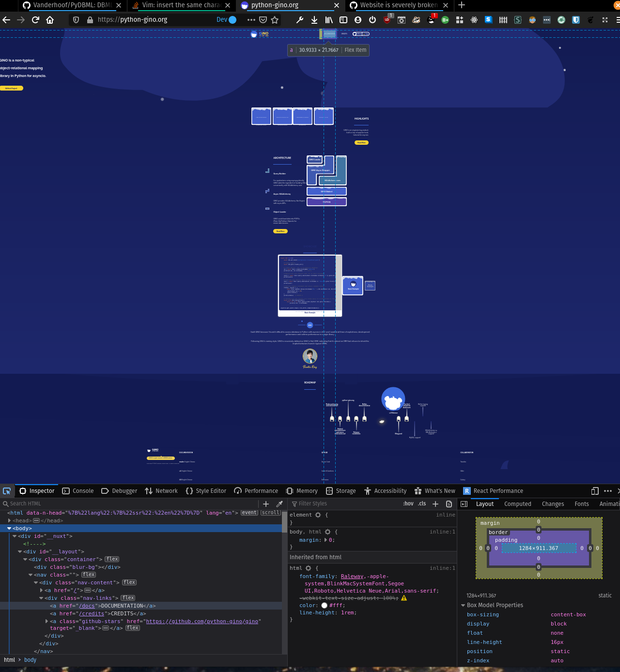
Task: Open the DevTools three-dots customize menu
Action: click(608, 491)
